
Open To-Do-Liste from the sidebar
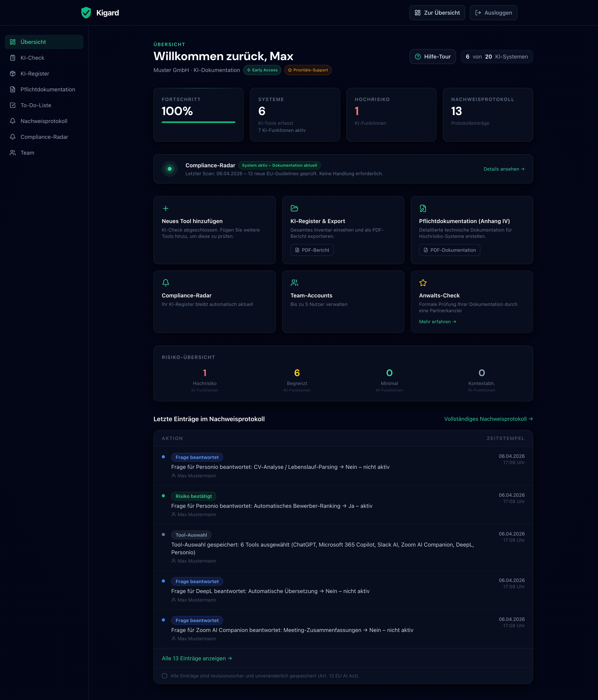tap(35, 105)
